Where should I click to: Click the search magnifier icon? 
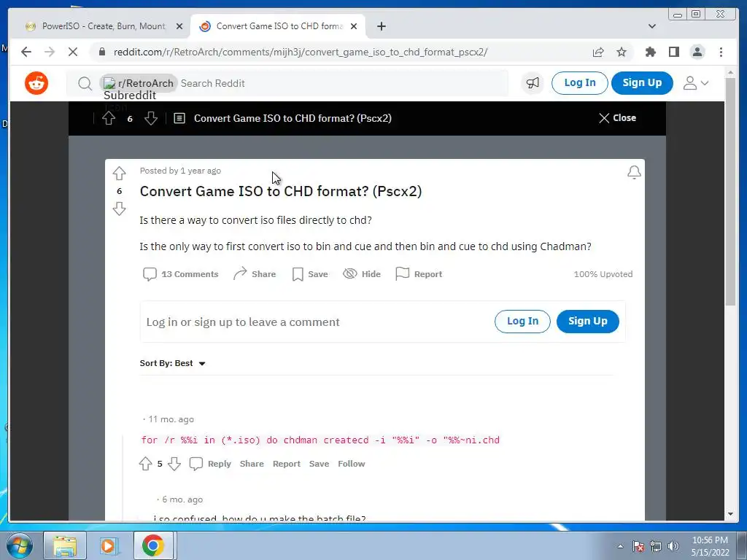click(x=85, y=83)
